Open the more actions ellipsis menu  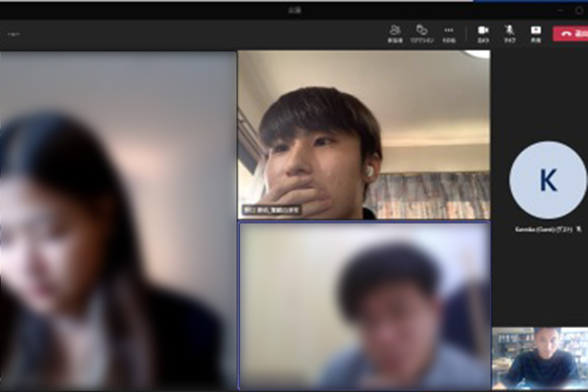click(x=448, y=33)
